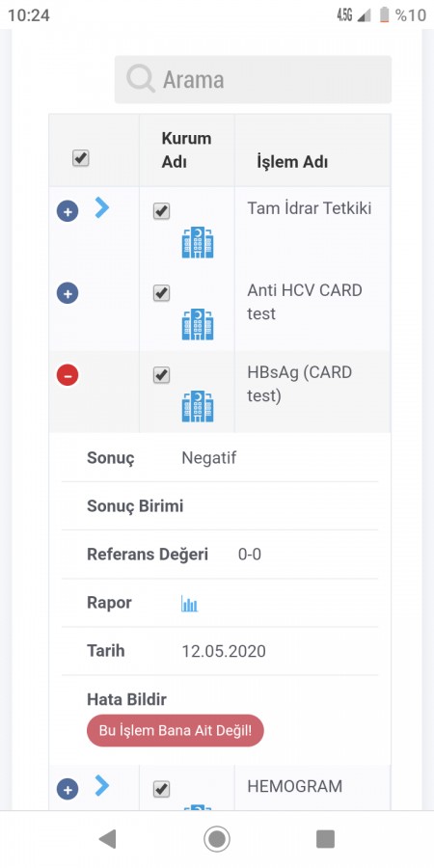Click hospital icon in Tam İdrar Tetkiki row
This screenshot has width=434, height=868.
(x=198, y=242)
